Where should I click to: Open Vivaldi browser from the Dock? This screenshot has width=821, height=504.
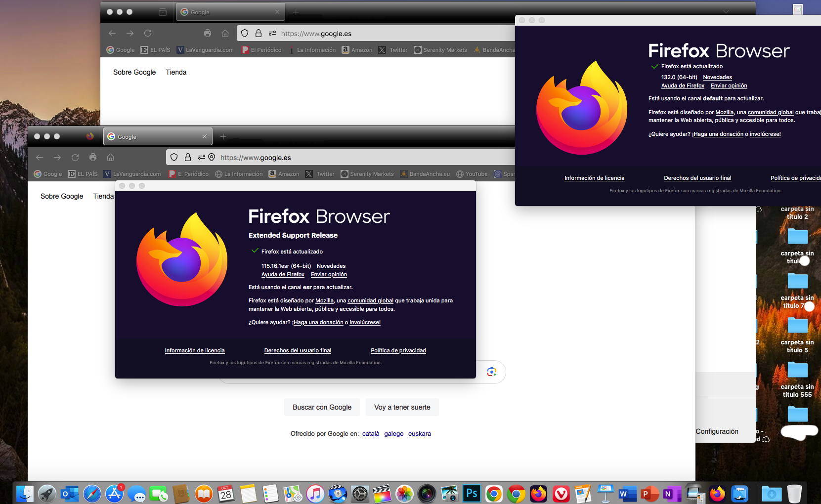click(x=561, y=494)
